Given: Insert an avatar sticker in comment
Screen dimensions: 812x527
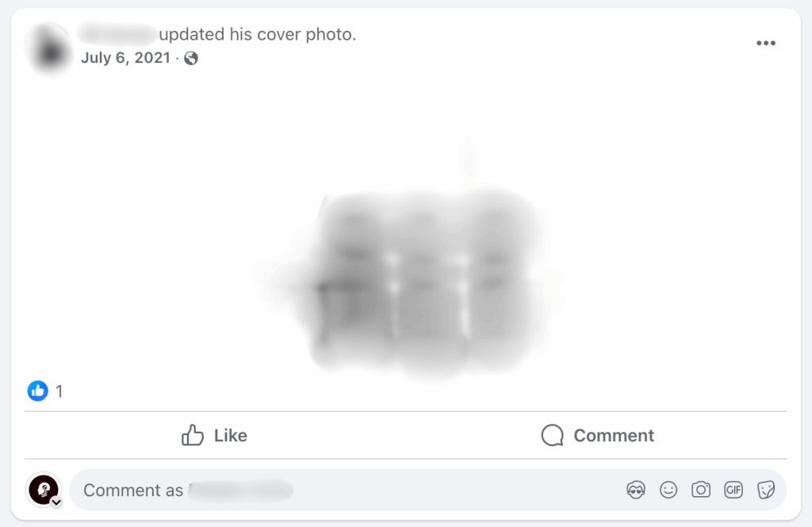Looking at the screenshot, I should 636,490.
